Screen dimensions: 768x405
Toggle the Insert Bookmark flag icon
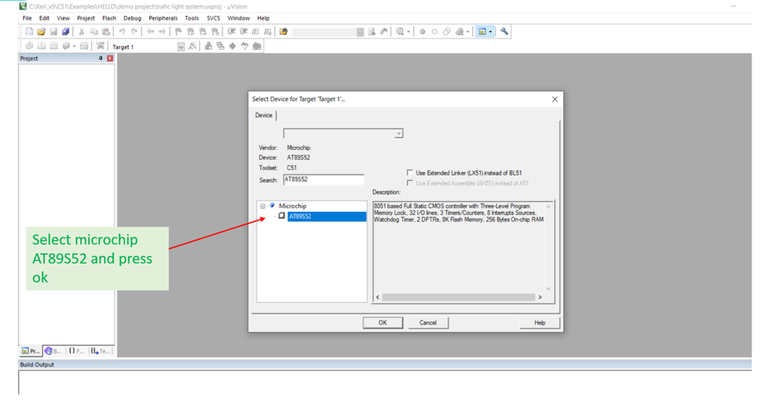coord(178,31)
